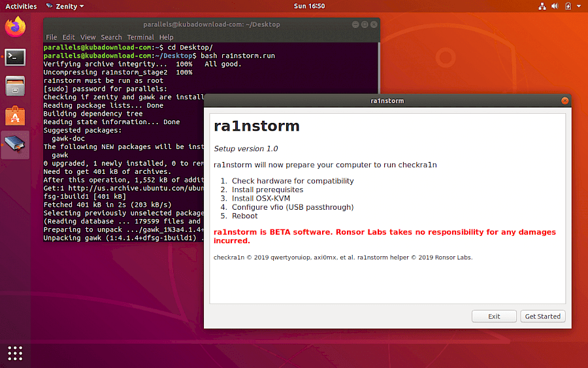Click the red BETA software warning text
This screenshot has width=588, height=368.
coord(385,236)
